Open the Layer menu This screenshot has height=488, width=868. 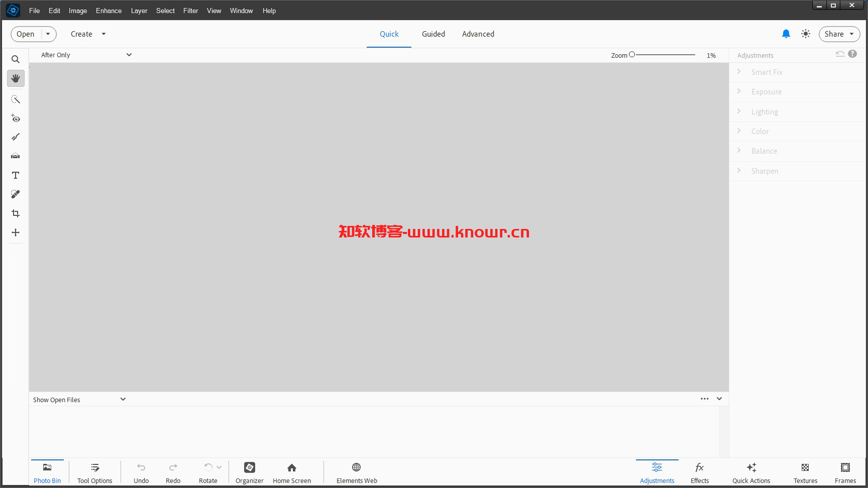coord(139,11)
